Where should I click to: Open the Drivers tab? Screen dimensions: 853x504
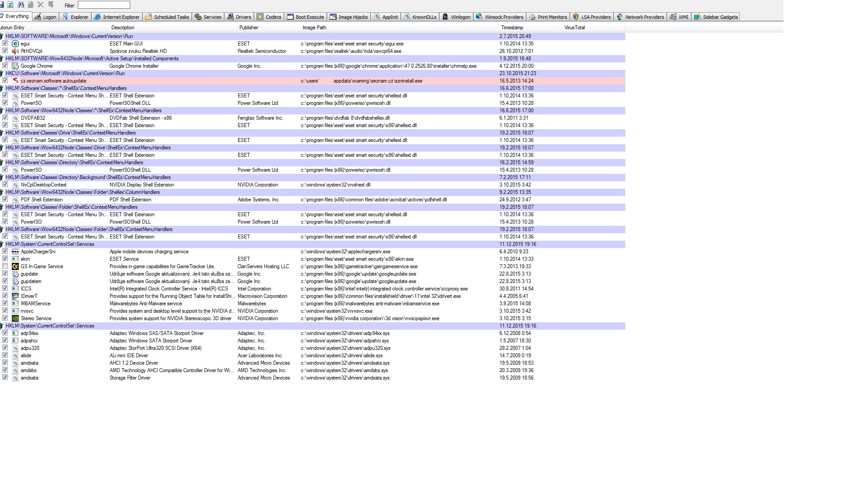pos(239,17)
